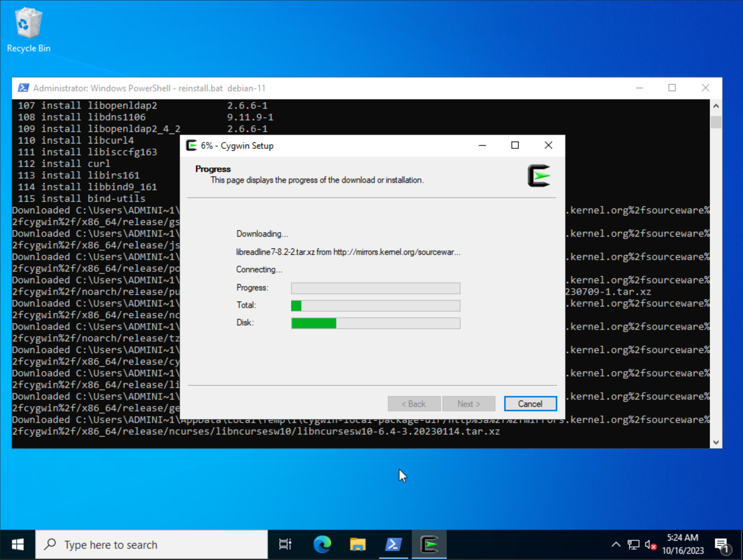Open the Action Center notifications icon

point(722,544)
